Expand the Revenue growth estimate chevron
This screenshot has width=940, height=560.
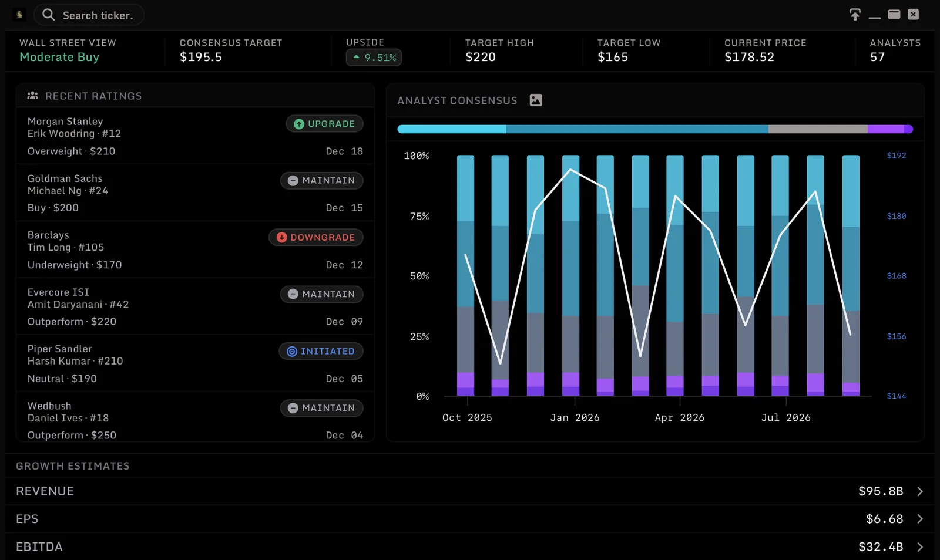coord(920,491)
